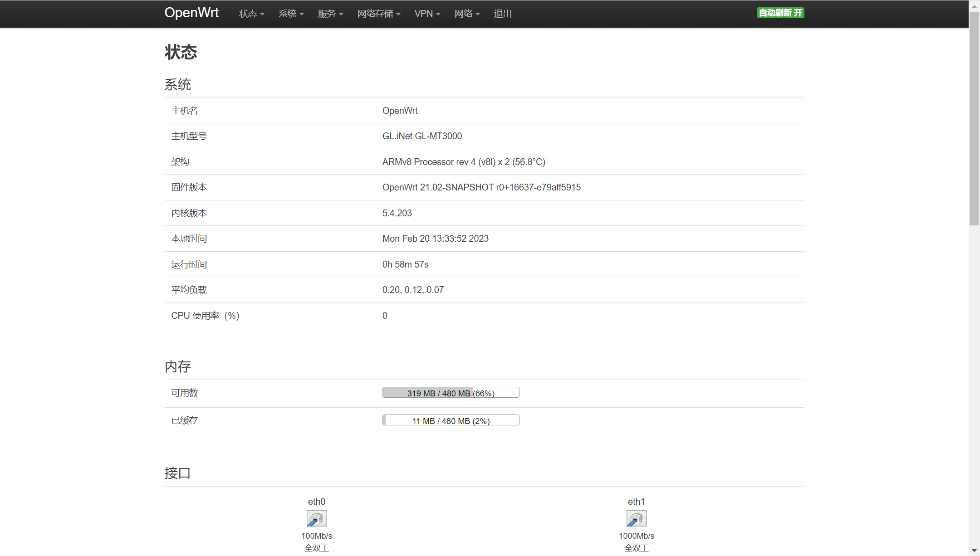Click the 可用数 memory progress bar

(x=451, y=393)
